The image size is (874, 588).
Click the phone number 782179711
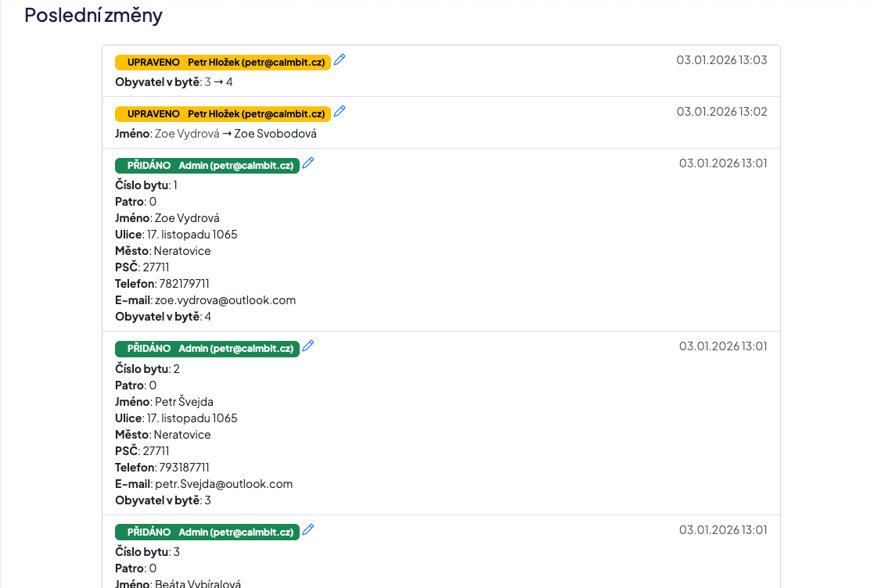click(x=184, y=284)
